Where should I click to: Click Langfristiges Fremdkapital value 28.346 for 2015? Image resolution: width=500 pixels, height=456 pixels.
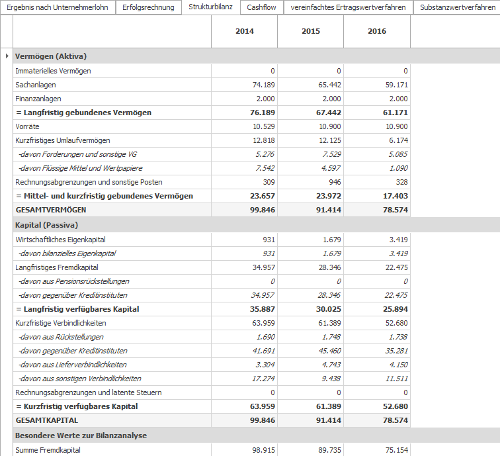click(329, 267)
